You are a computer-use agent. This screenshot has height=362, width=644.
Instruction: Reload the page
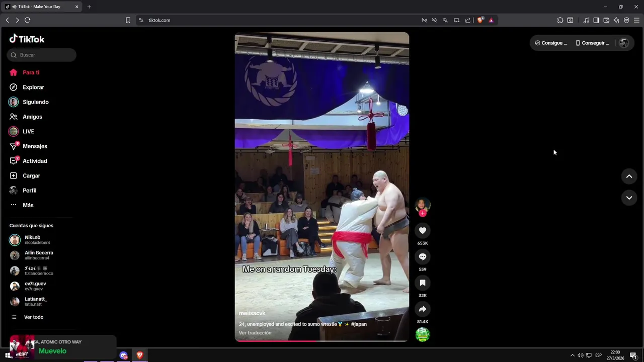click(27, 20)
